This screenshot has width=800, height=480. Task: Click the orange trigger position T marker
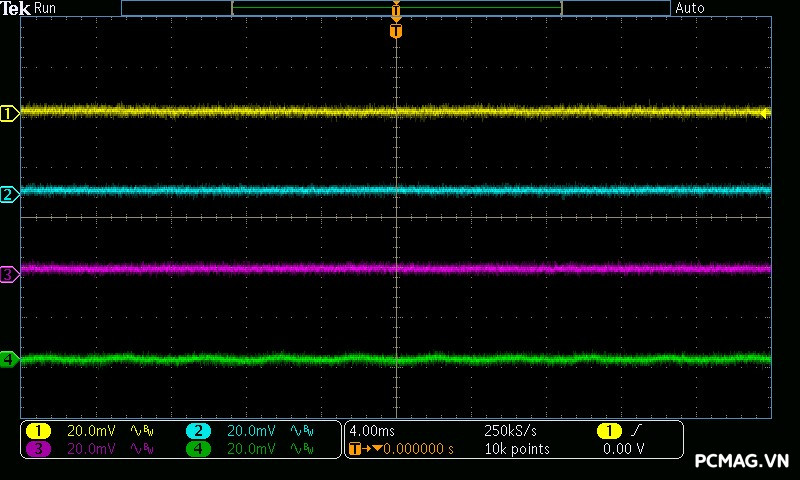click(x=396, y=31)
